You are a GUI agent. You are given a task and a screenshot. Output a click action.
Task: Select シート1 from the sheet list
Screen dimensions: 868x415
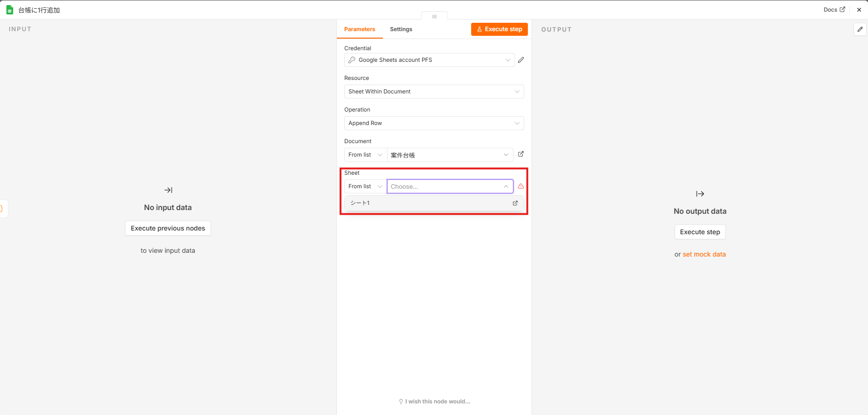click(434, 203)
